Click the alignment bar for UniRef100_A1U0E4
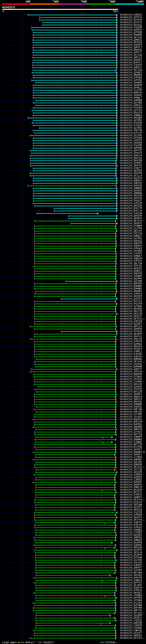Image resolution: width=146 pixels, height=644 pixels. (73, 575)
